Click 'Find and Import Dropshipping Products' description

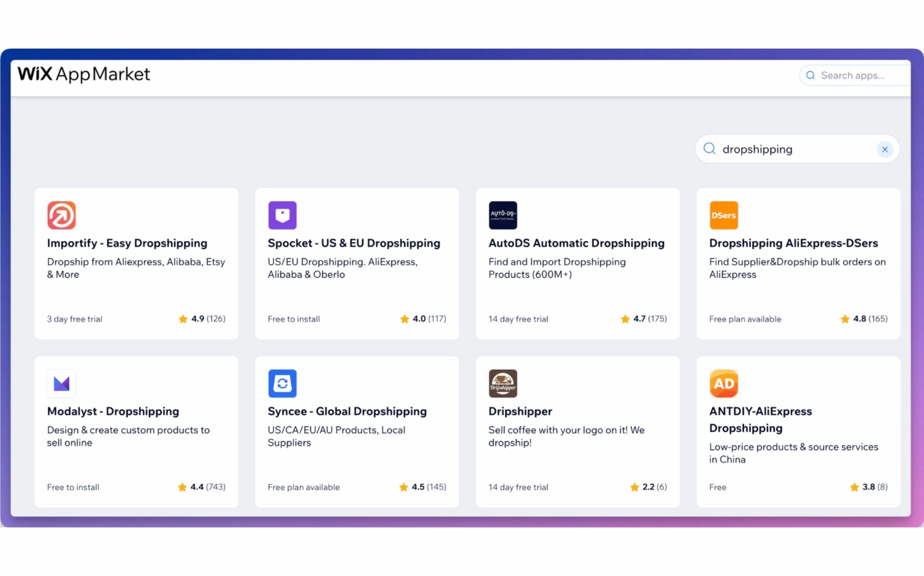557,268
